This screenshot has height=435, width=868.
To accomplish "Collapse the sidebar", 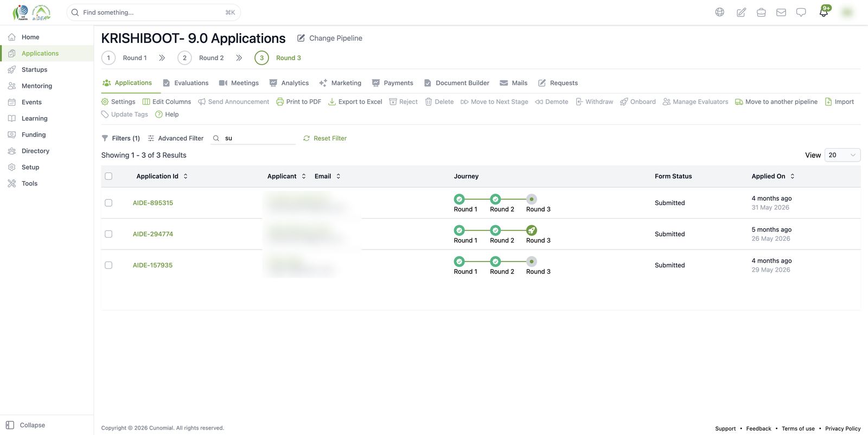I will tap(25, 425).
